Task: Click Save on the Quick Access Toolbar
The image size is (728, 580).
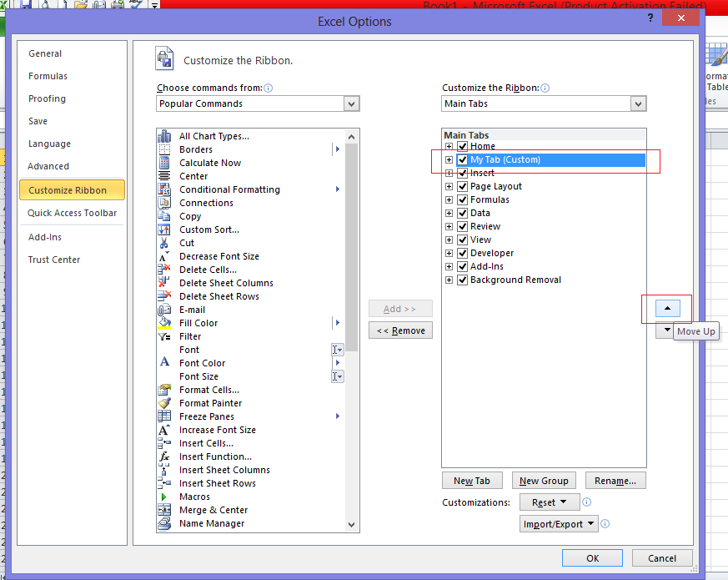Action: [25, 6]
